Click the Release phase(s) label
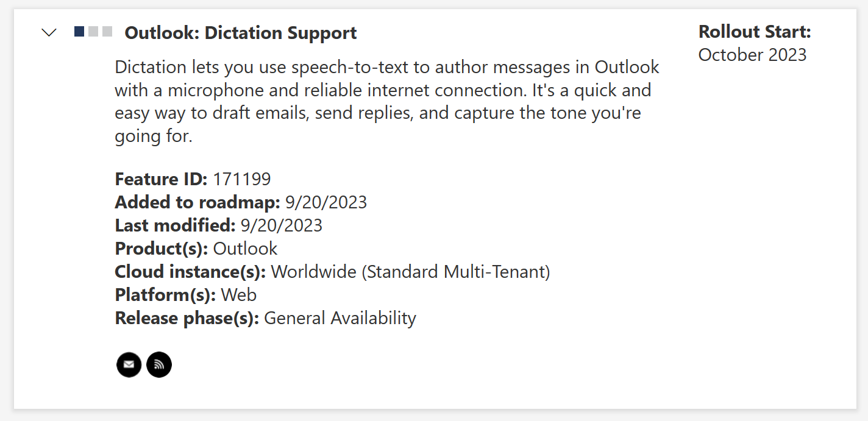This screenshot has height=421, width=868. 187,318
